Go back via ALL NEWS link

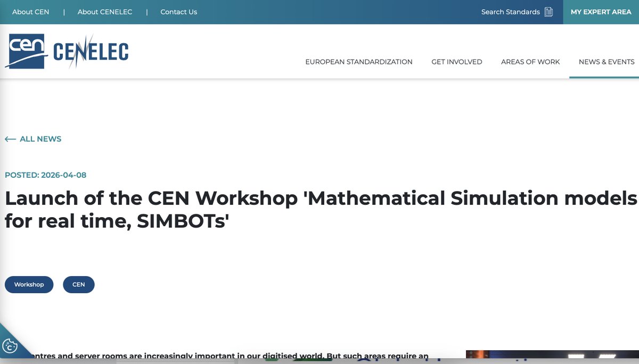pos(40,139)
